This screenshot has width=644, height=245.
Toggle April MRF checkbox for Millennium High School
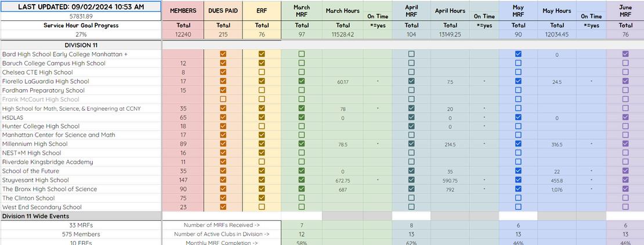411,144
